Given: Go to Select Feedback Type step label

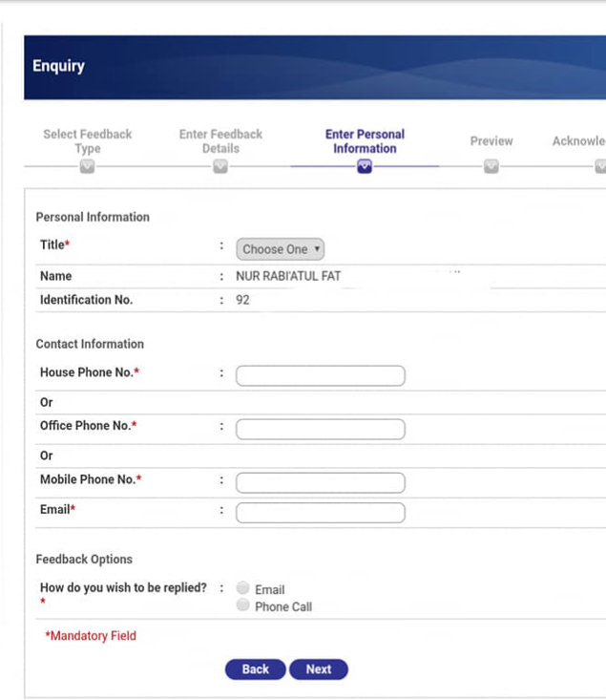Looking at the screenshot, I should coord(87,141).
